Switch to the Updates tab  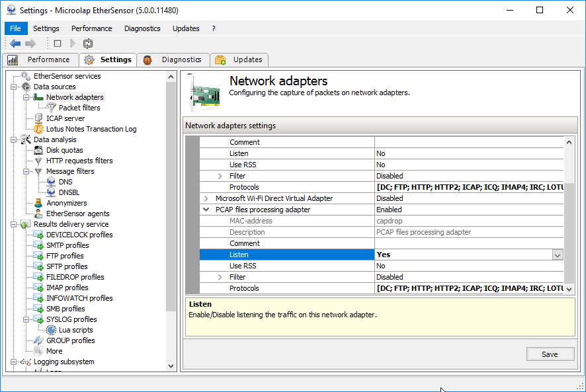pos(239,59)
